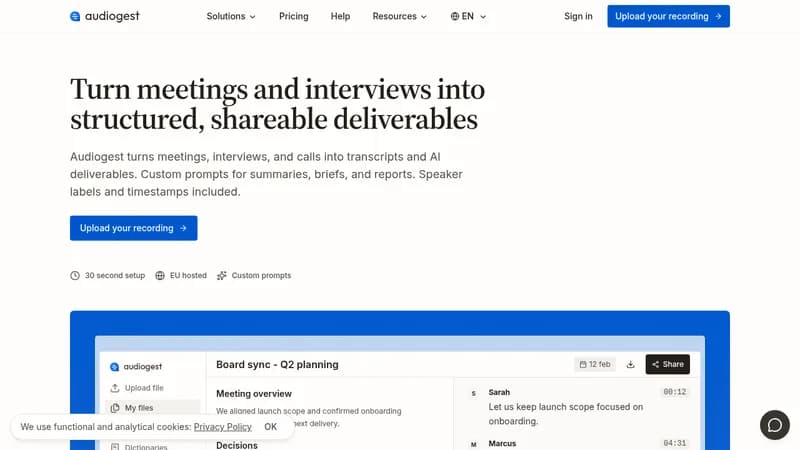Screen dimensions: 800x450
Task: Click hero Upload your recording button
Action: click(134, 228)
